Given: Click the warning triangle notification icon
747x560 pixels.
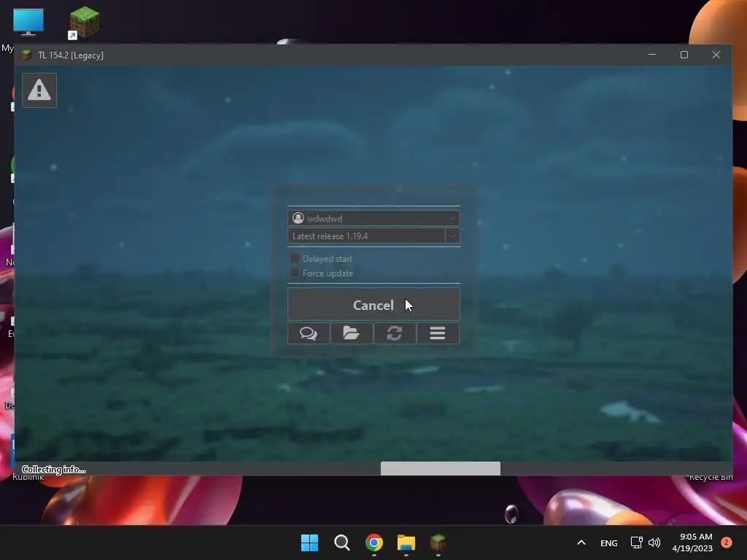Looking at the screenshot, I should [39, 90].
